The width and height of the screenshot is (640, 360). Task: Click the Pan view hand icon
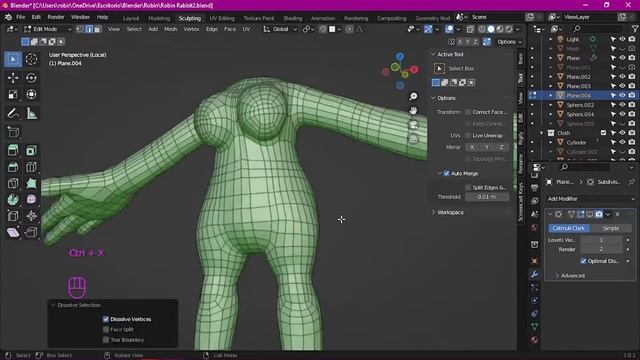413,111
